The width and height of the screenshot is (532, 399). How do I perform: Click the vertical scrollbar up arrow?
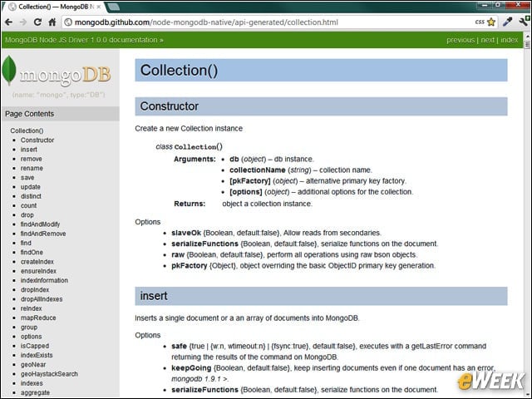click(x=527, y=36)
